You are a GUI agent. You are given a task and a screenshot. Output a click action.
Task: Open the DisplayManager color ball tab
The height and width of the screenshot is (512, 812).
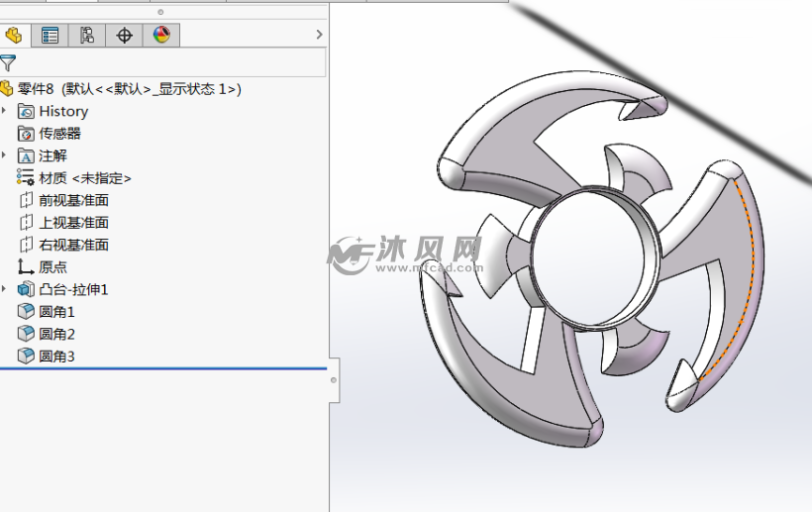point(161,36)
